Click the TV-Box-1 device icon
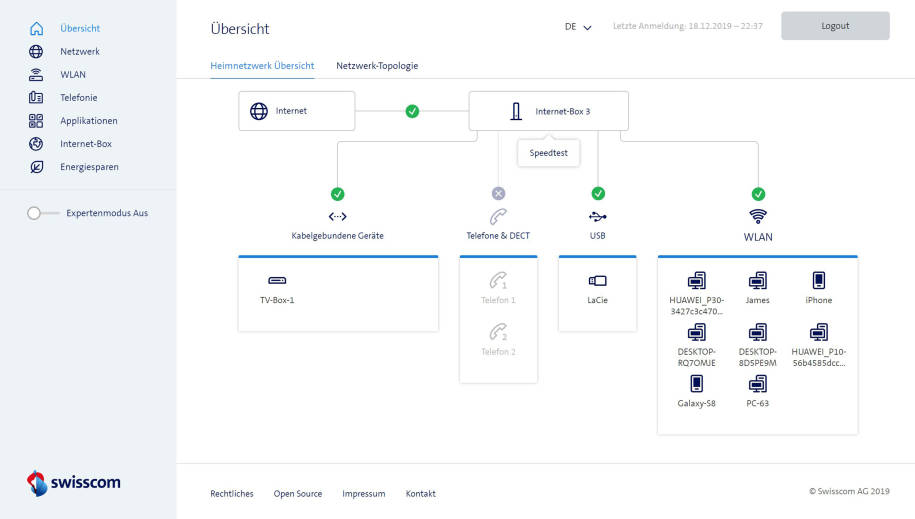 click(277, 281)
